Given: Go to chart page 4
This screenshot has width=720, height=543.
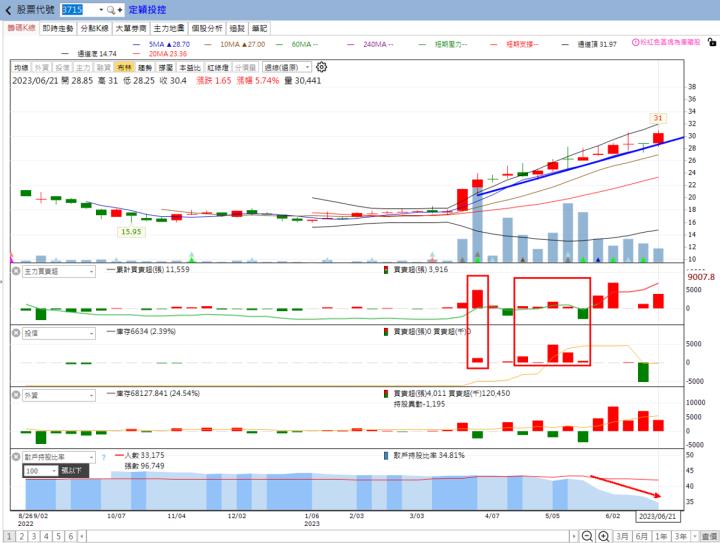Looking at the screenshot, I should pos(46,536).
